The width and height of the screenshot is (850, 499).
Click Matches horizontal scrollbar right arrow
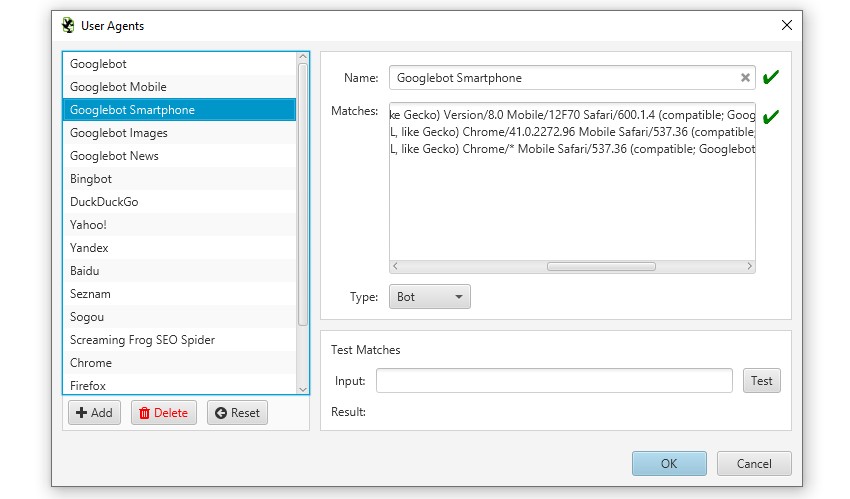[x=750, y=266]
